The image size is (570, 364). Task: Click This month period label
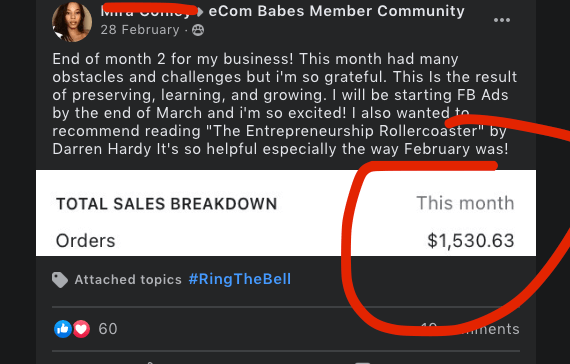(x=465, y=203)
